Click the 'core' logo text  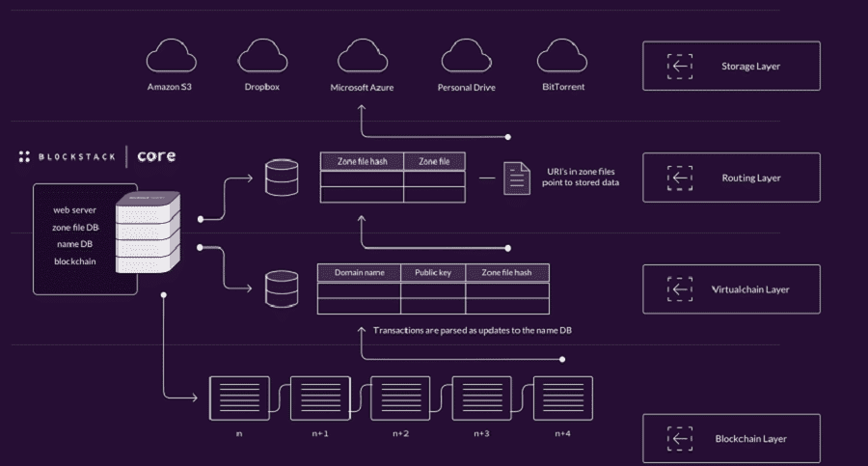click(156, 156)
